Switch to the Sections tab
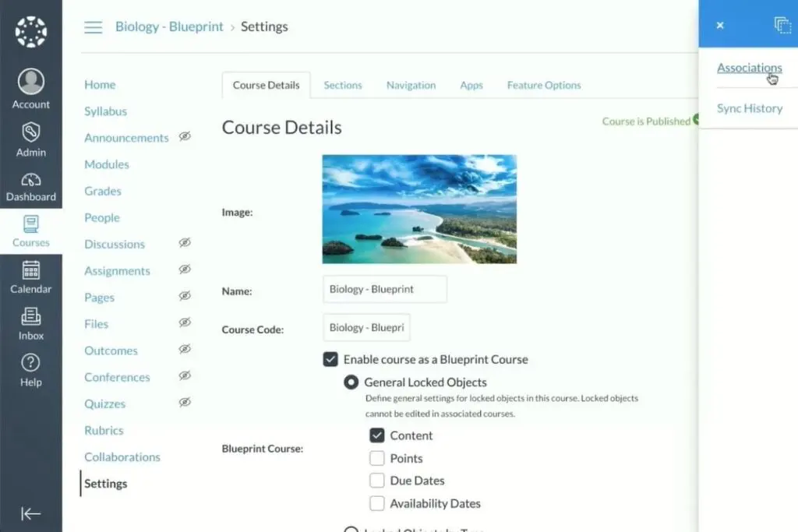Viewport: 798px width, 532px height. [343, 86]
